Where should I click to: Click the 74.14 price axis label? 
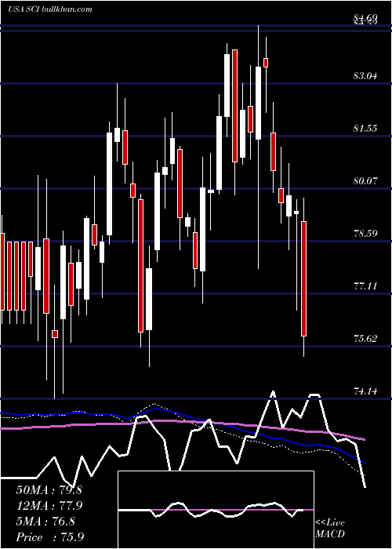pos(365,391)
